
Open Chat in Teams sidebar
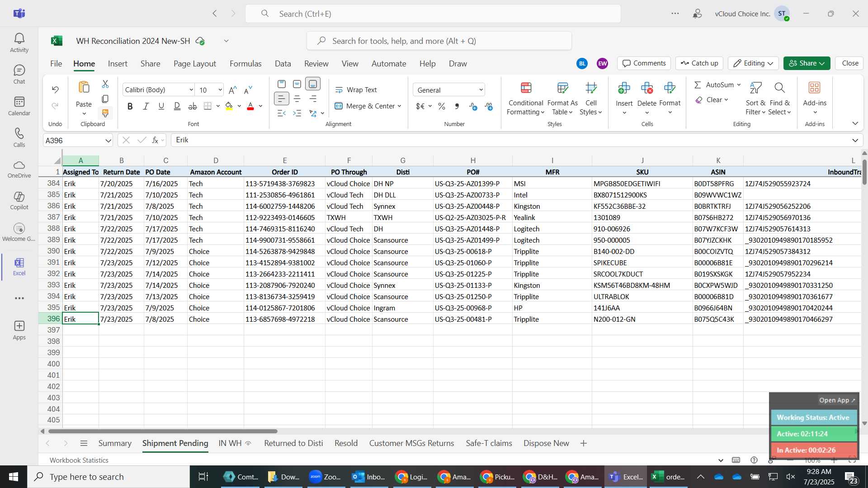click(19, 75)
